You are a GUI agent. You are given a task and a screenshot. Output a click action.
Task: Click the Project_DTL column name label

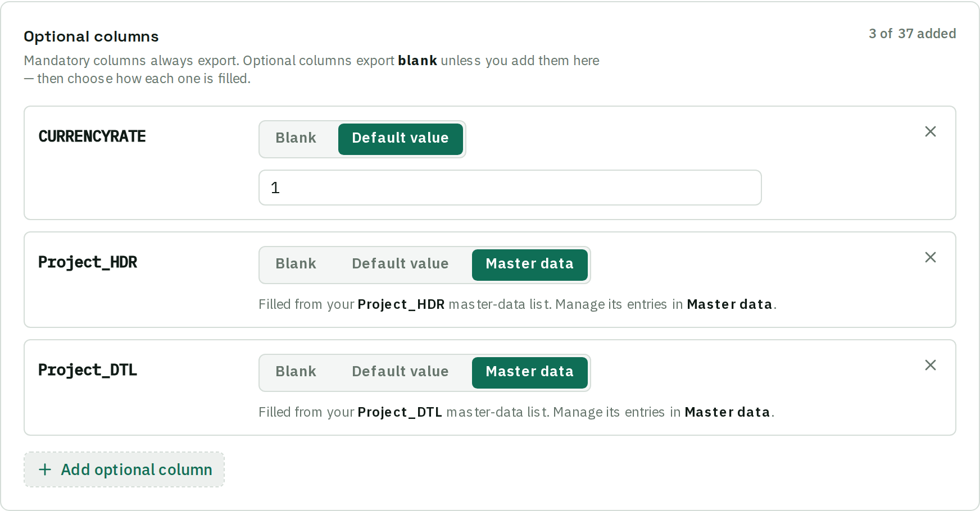click(x=88, y=370)
